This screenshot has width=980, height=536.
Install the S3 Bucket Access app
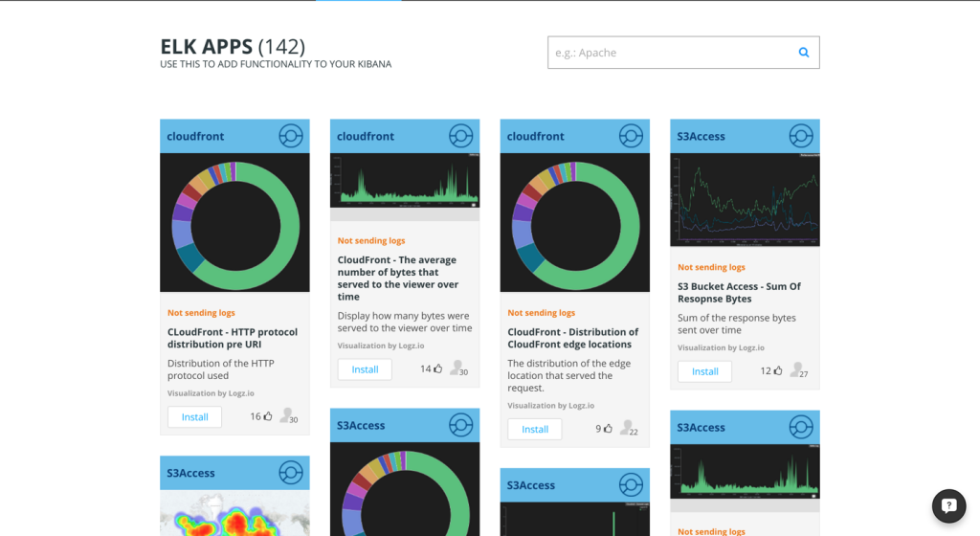[x=704, y=371]
